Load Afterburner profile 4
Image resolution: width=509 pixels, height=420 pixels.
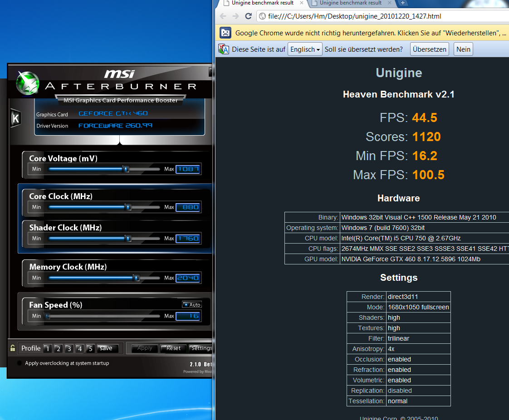pos(79,348)
